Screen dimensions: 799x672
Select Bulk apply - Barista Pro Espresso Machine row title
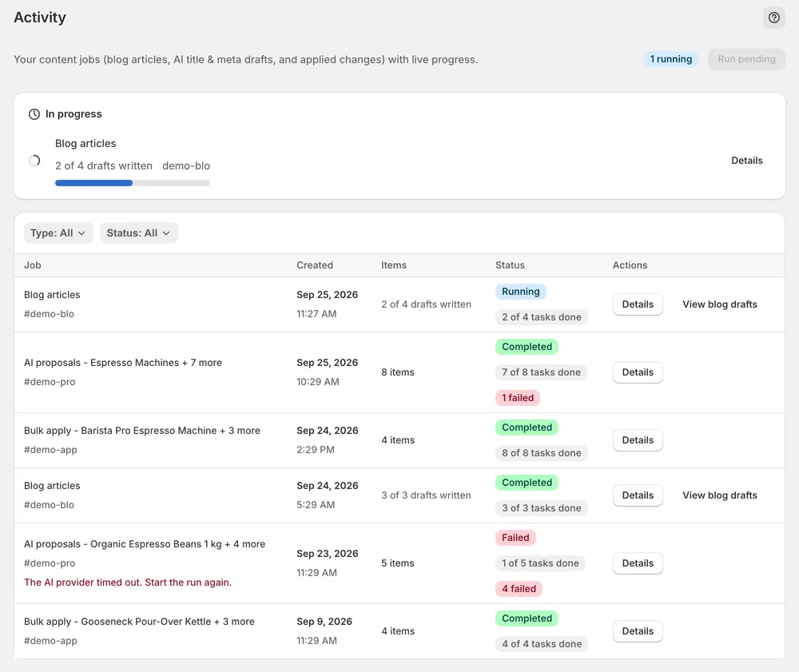(x=142, y=431)
